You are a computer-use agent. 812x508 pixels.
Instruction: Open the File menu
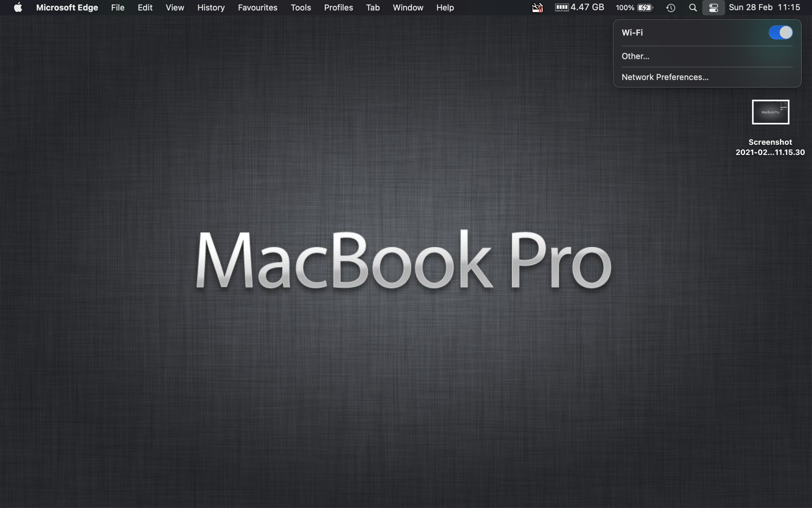click(x=118, y=7)
